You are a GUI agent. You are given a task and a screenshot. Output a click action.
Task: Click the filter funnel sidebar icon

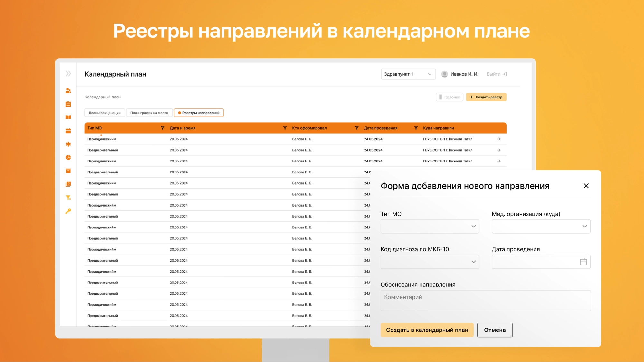68,198
